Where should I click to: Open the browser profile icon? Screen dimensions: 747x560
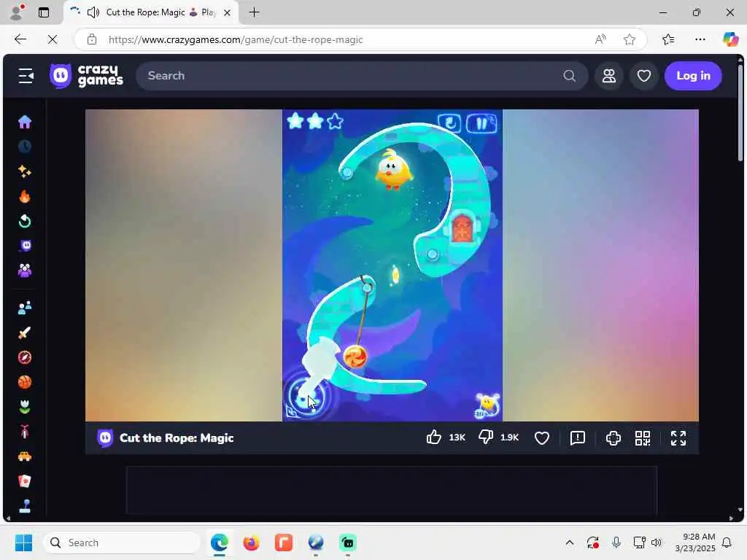[18, 12]
